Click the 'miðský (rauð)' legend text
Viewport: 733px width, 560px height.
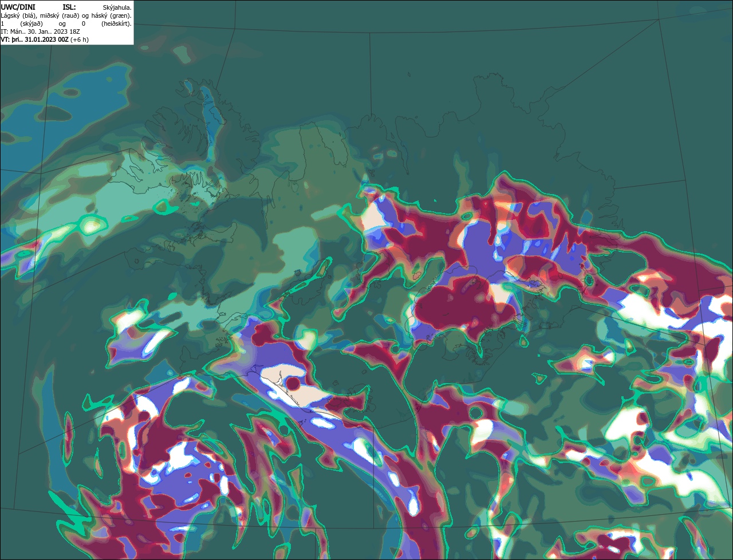click(60, 16)
